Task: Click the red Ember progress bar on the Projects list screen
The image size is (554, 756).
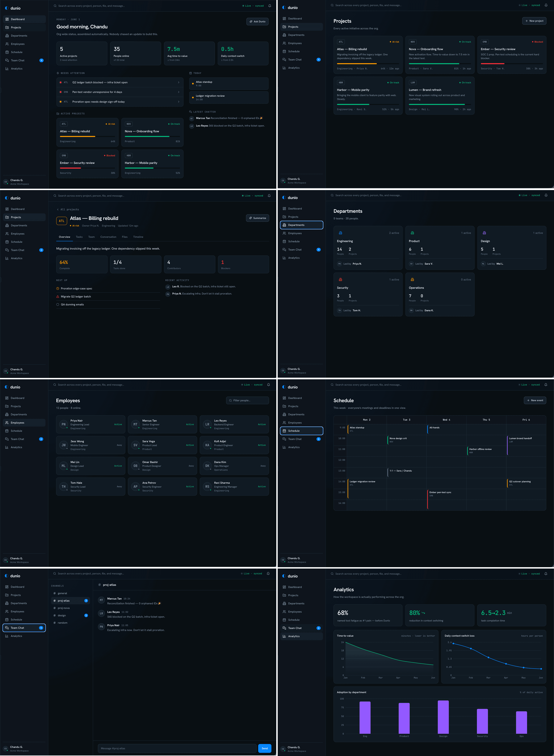Action: pyautogui.click(x=512, y=64)
